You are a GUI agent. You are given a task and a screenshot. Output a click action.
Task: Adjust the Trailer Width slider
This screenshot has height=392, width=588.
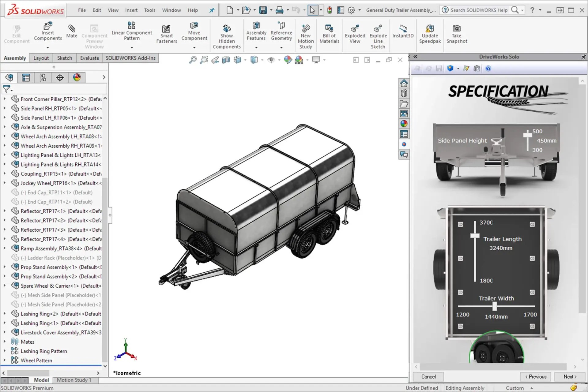pyautogui.click(x=496, y=306)
